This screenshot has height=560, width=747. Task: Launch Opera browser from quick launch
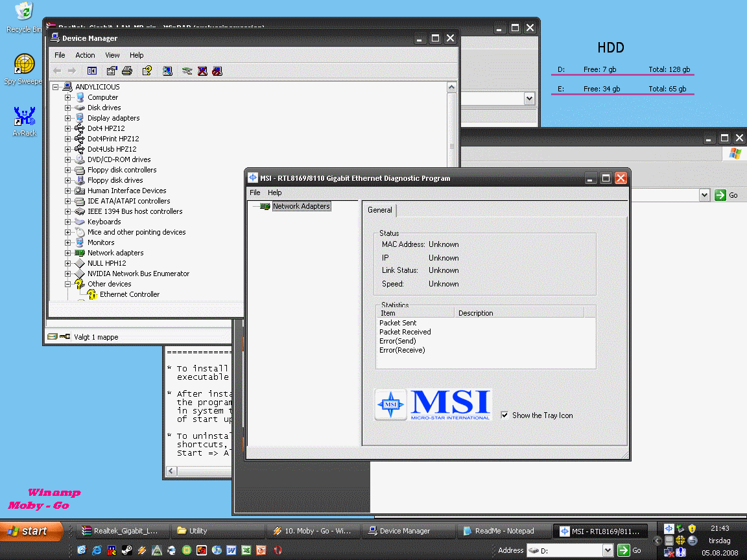tap(278, 550)
